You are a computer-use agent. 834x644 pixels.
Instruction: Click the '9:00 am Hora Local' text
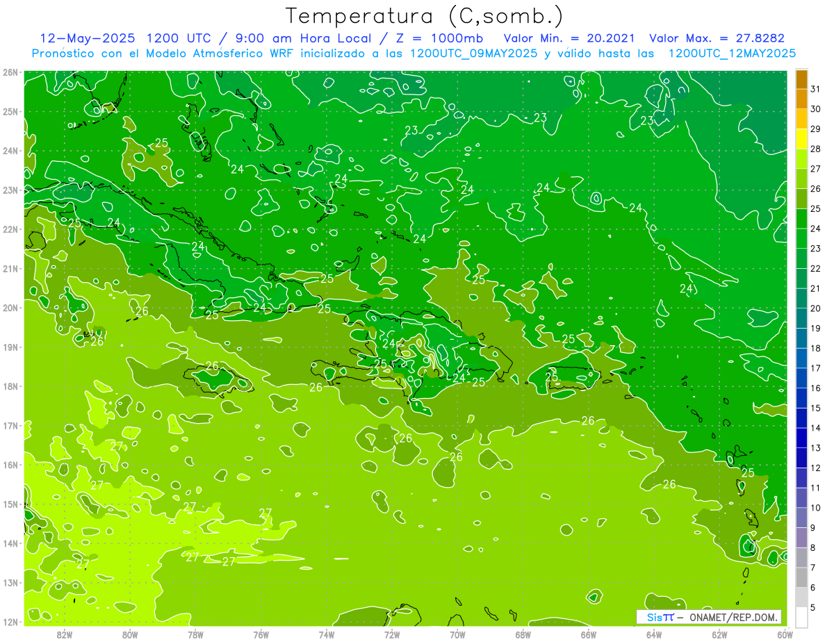click(x=304, y=38)
